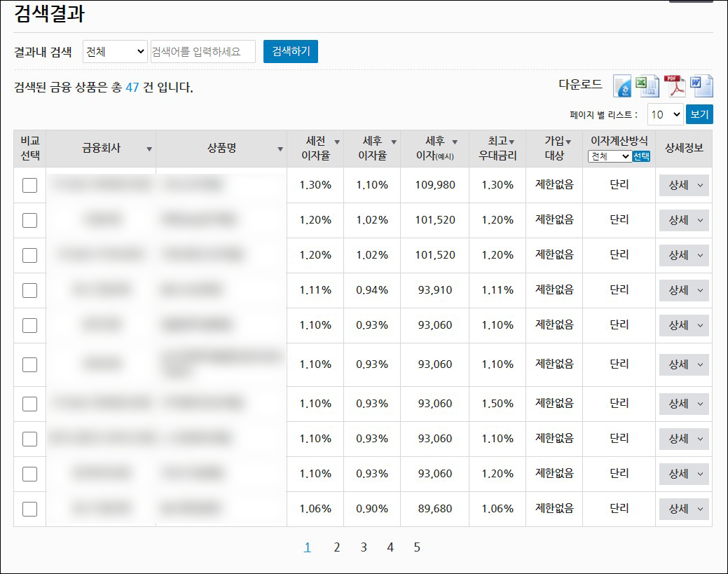This screenshot has height=574, width=728.
Task: Expand 상세 details for the 1.11% row
Action: 684,290
